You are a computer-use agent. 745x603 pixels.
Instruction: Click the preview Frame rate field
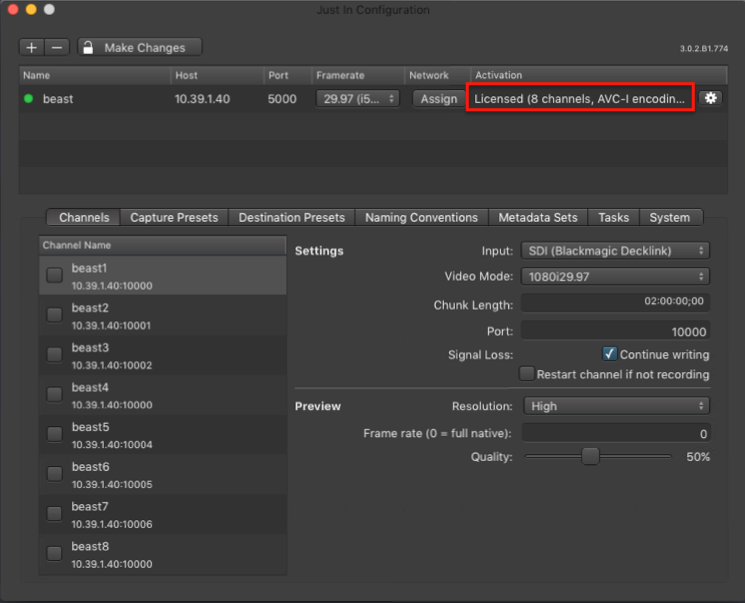point(616,433)
